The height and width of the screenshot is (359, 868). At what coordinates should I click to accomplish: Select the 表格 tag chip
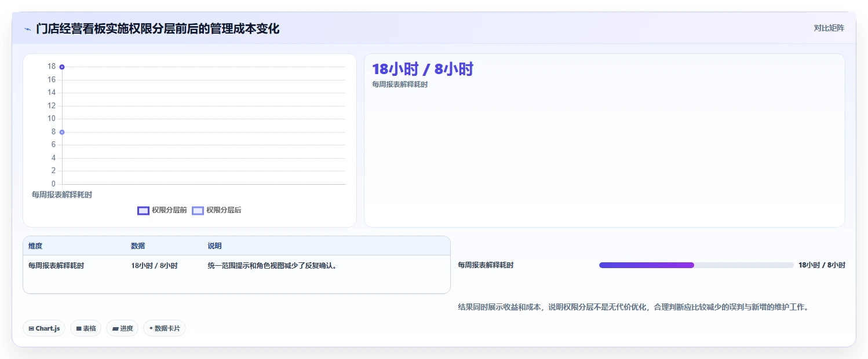pyautogui.click(x=86, y=328)
